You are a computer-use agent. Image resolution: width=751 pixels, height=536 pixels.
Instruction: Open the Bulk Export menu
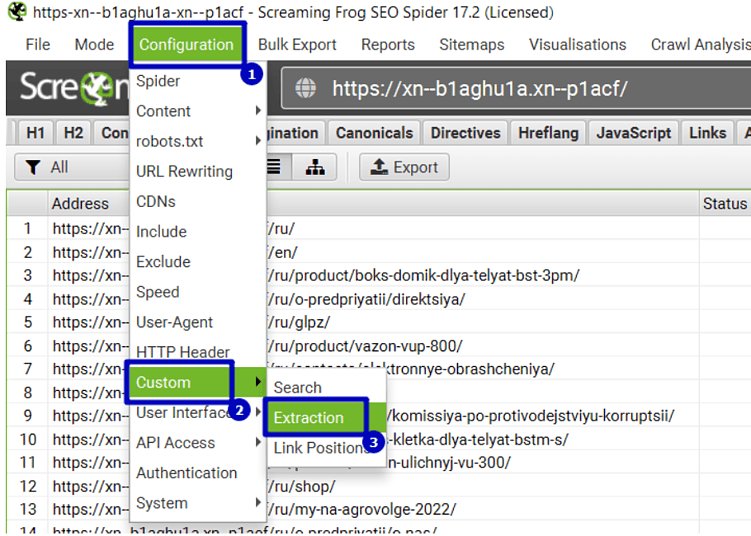click(297, 45)
